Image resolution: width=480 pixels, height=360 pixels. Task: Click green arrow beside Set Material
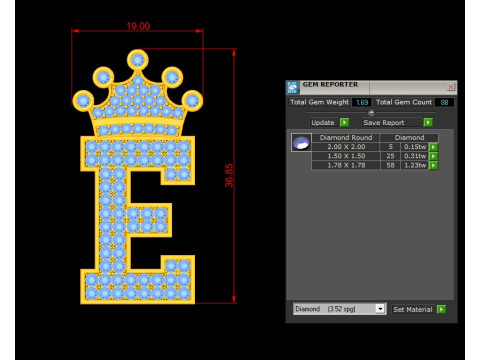tap(441, 309)
